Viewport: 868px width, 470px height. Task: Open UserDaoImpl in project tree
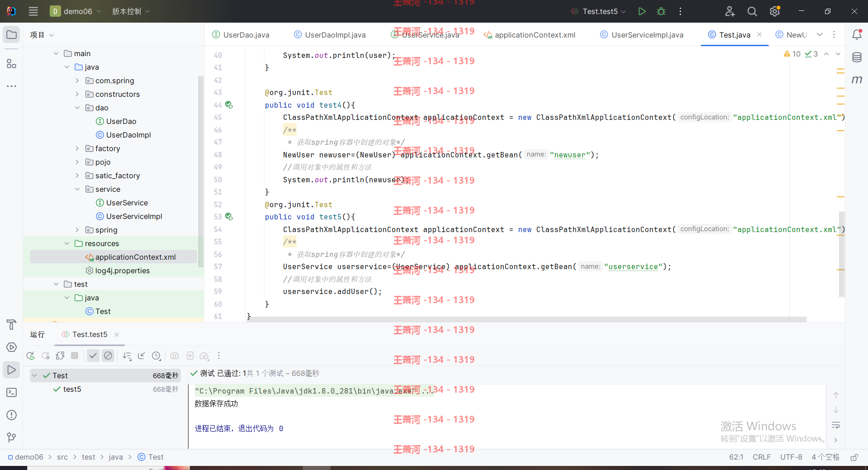tap(123, 135)
